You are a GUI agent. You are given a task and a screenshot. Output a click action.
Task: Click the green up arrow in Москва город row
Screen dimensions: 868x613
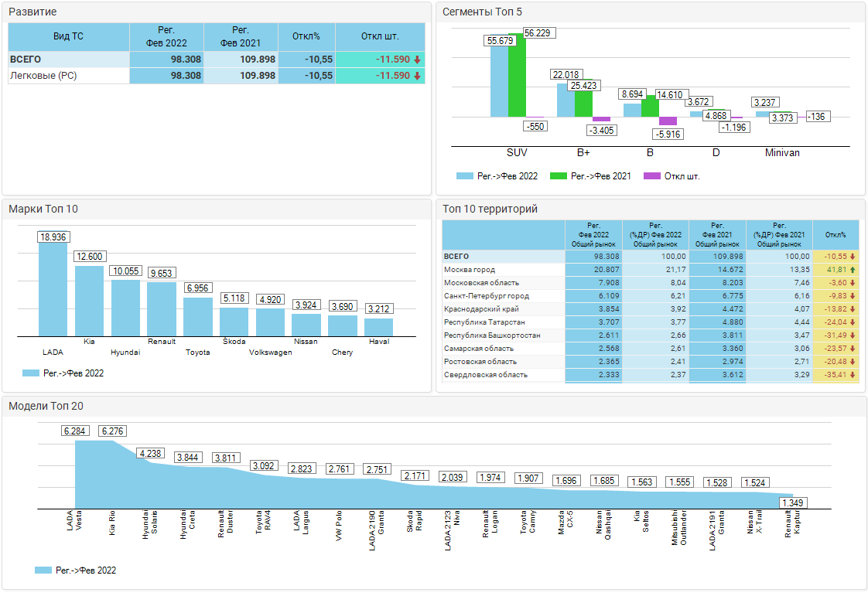point(853,270)
